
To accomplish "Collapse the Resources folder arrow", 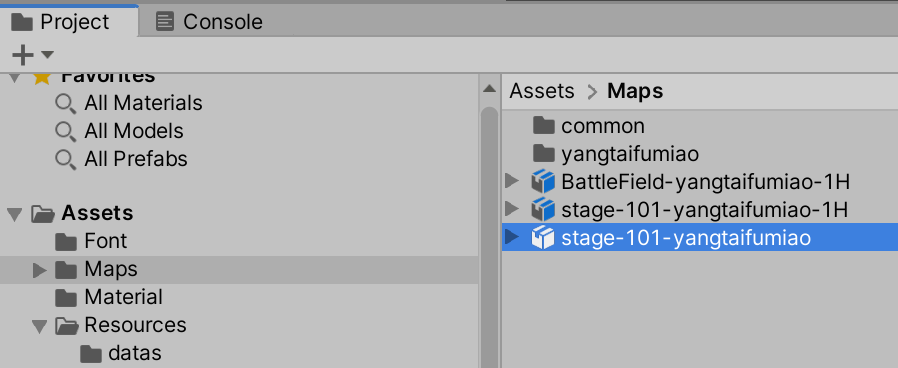I will pyautogui.click(x=40, y=327).
